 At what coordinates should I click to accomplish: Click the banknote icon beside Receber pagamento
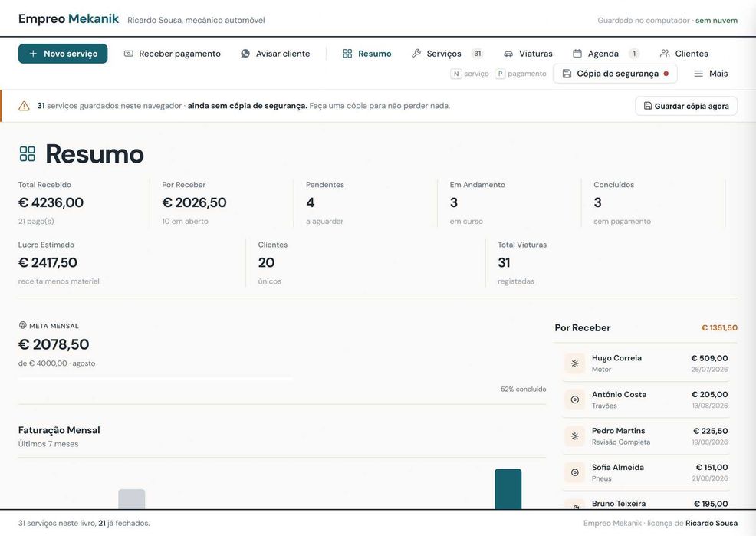click(128, 54)
